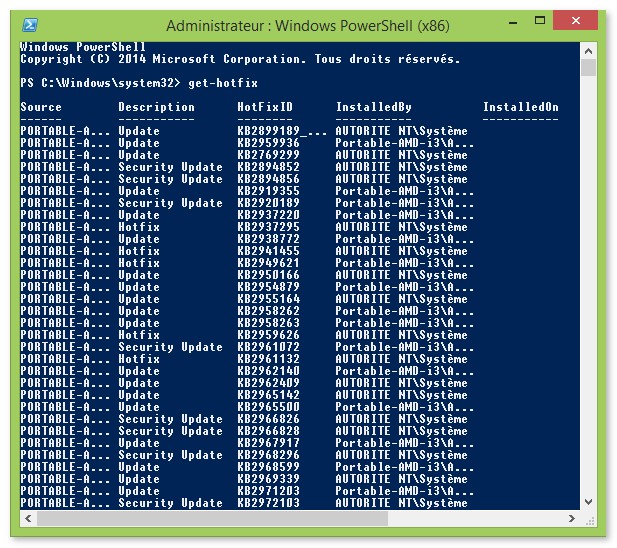Viewport: 617px width, 548px height.
Task: Maximize the PowerShell window
Action: (540, 20)
